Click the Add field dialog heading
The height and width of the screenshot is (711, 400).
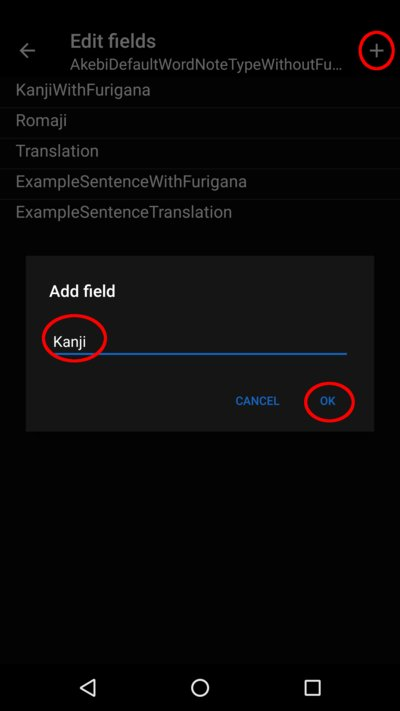[82, 291]
